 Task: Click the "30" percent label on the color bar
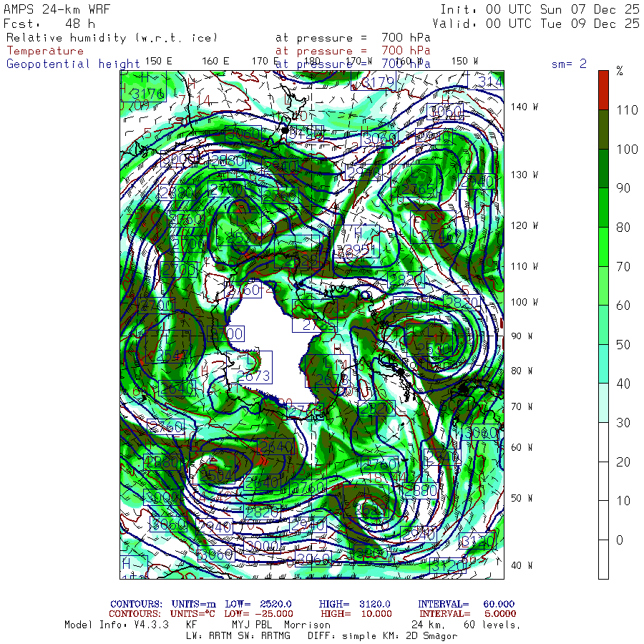pyautogui.click(x=623, y=423)
